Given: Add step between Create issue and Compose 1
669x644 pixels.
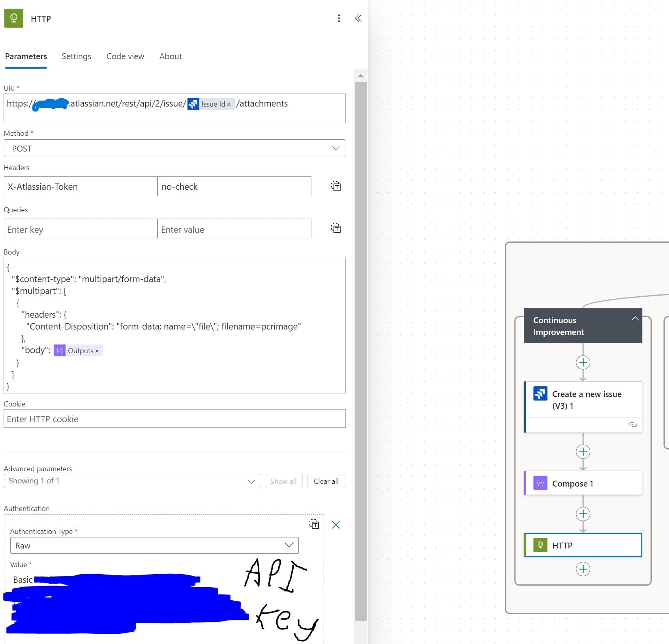Looking at the screenshot, I should coord(583,451).
